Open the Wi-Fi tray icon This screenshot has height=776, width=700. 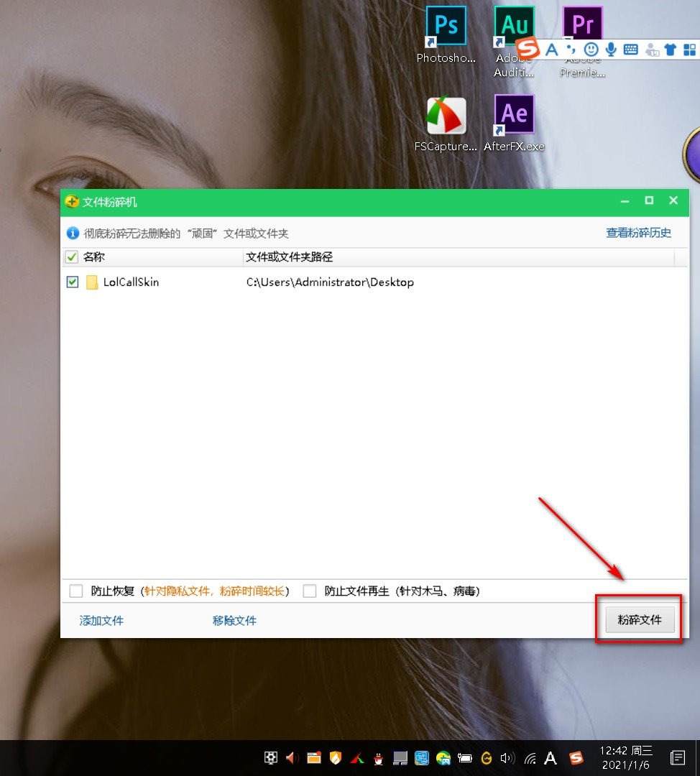coord(530,757)
